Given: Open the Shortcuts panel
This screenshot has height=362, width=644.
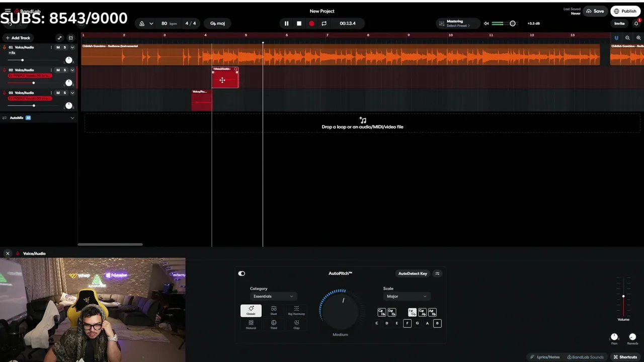Looking at the screenshot, I should 625,357.
